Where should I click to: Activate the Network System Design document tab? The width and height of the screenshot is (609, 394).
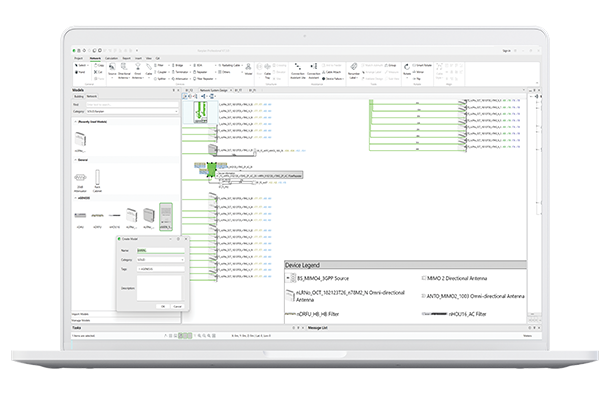[214, 90]
